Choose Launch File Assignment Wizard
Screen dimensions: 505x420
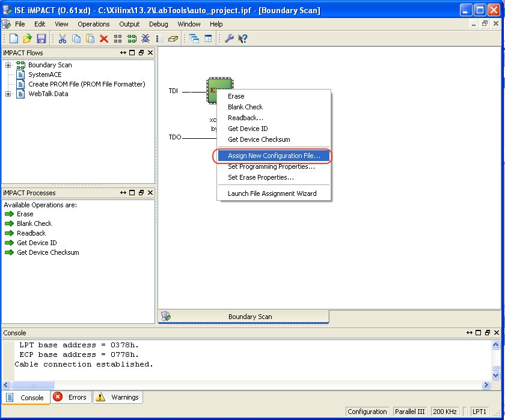[274, 193]
